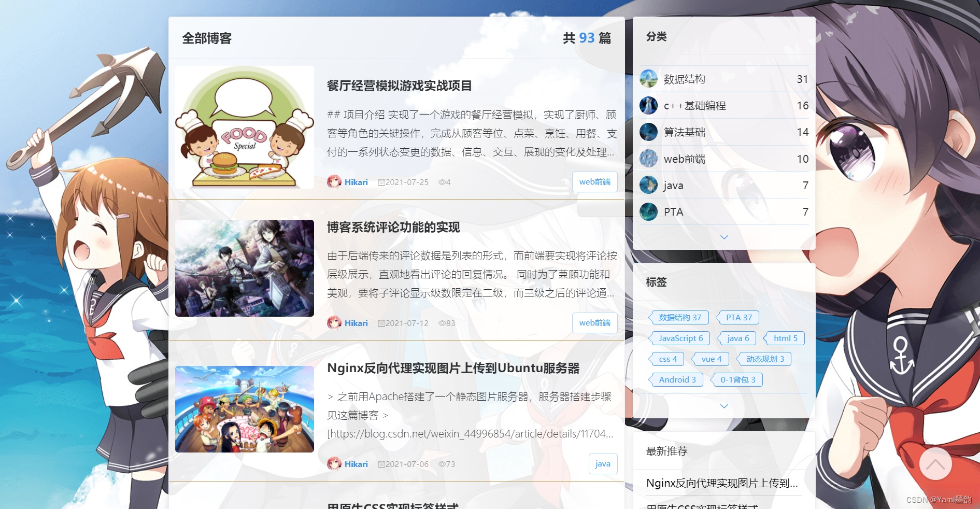Select the 0-1背包 3 tag
This screenshot has height=509, width=980.
click(x=736, y=379)
